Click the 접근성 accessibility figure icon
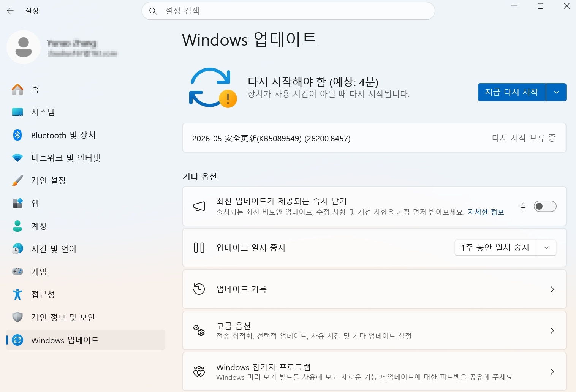This screenshot has height=392, width=576. click(17, 294)
